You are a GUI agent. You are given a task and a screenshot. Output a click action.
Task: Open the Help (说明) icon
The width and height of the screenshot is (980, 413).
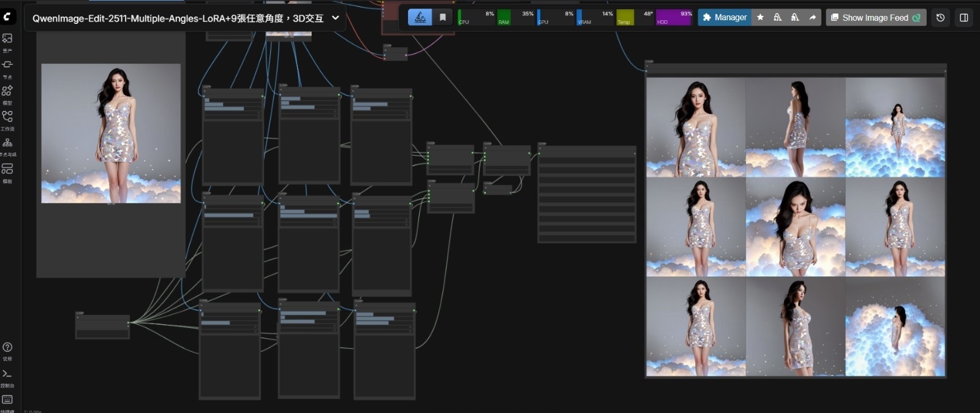pos(7,347)
